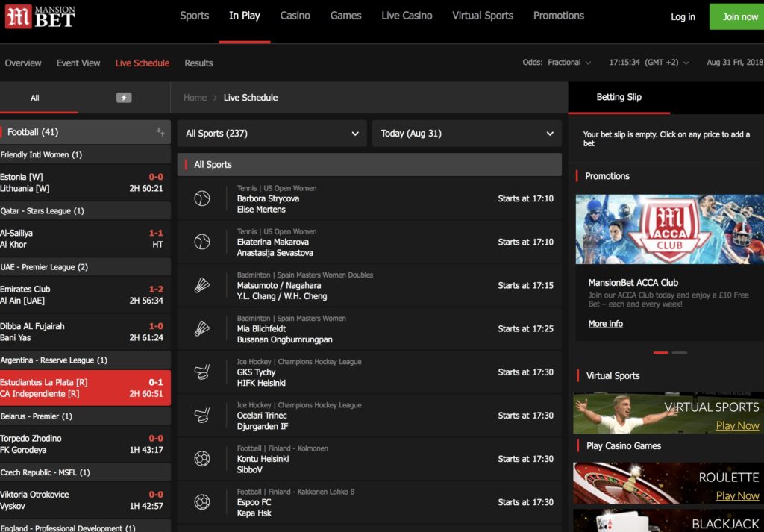Open the Torpedo Zhodino vs FK Gorodeya match

(85, 444)
